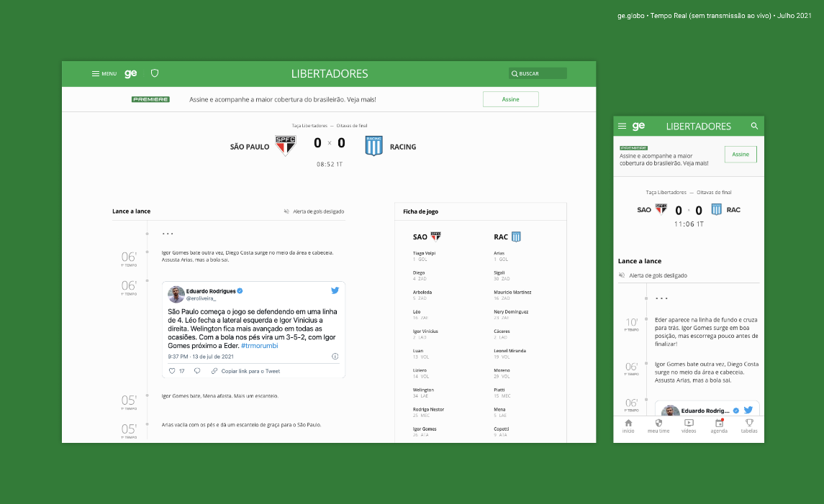Viewport: 824px width, 504px height.
Task: Select player 'Cáceres' in the lineup
Action: 502,331
